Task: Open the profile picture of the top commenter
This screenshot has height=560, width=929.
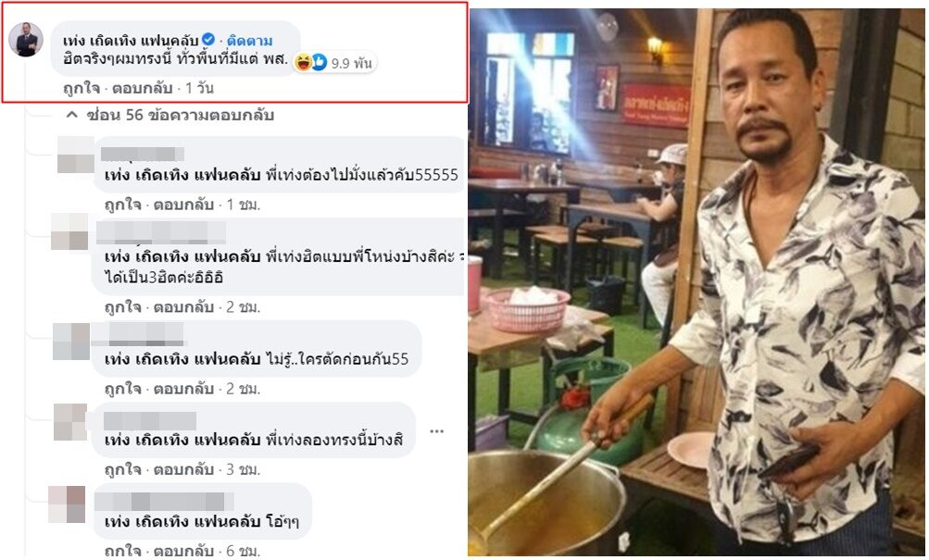Action: [26, 40]
